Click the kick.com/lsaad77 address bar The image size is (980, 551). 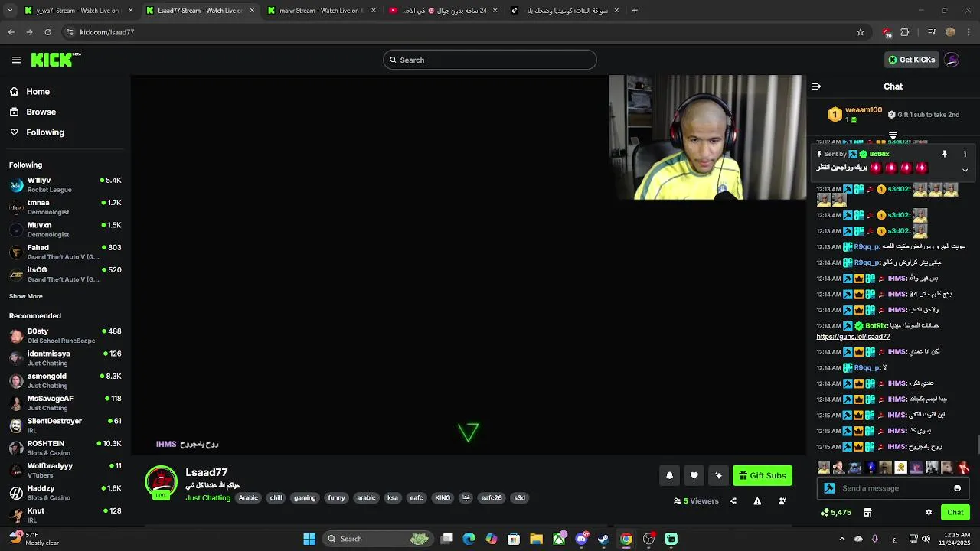467,32
